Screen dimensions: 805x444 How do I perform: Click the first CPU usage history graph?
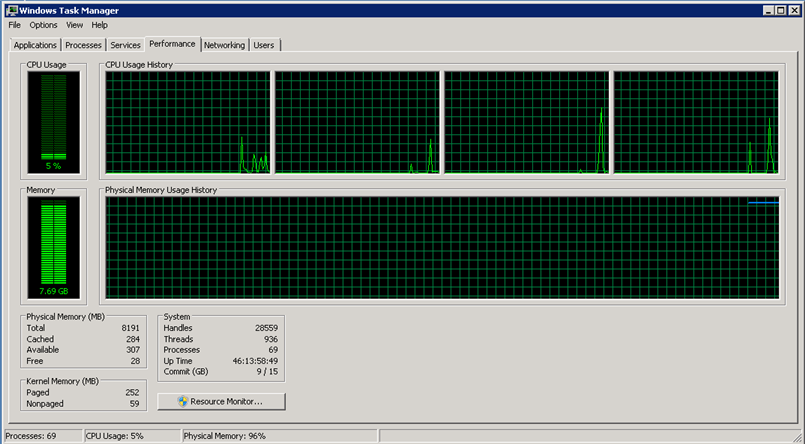[187, 122]
